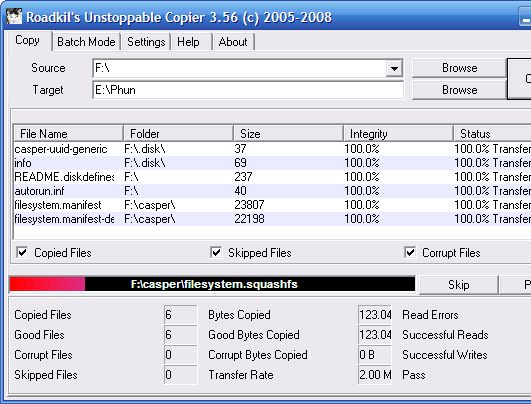The width and height of the screenshot is (531, 404).
Task: Toggle the Copied Files checkbox
Action: coord(22,253)
